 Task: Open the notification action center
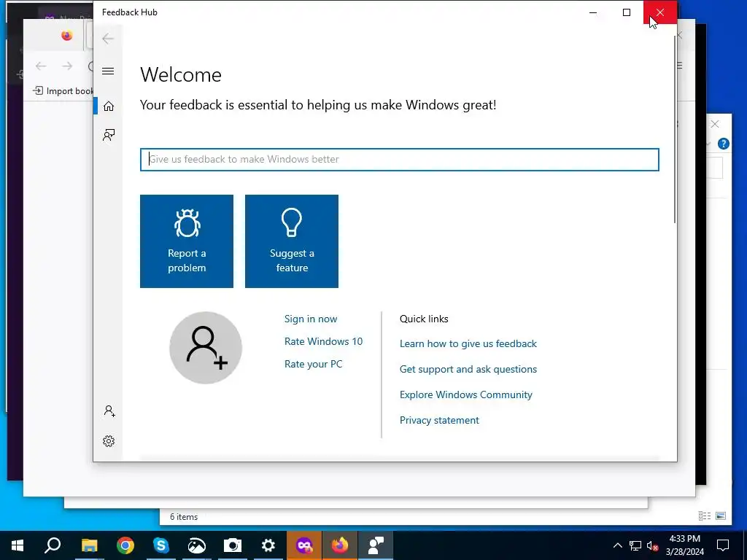723,545
